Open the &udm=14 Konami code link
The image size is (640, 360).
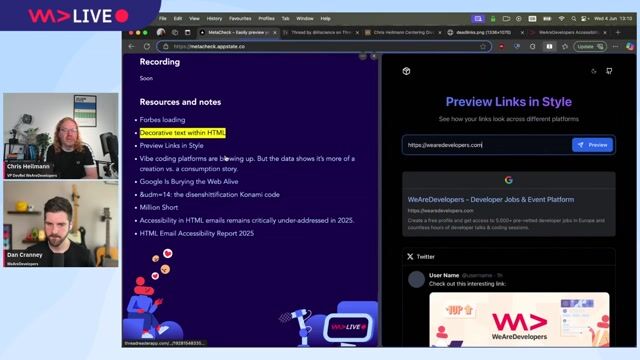coord(210,195)
